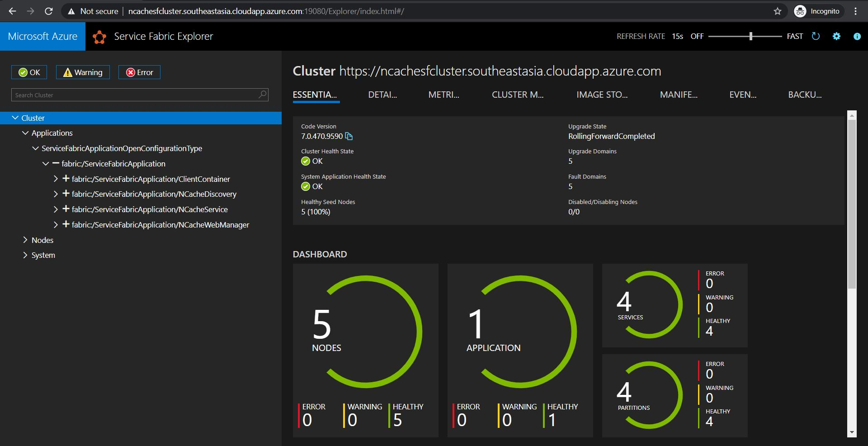Viewport: 868px width, 446px height.
Task: Collapse the Cluster tree node
Action: tap(15, 118)
